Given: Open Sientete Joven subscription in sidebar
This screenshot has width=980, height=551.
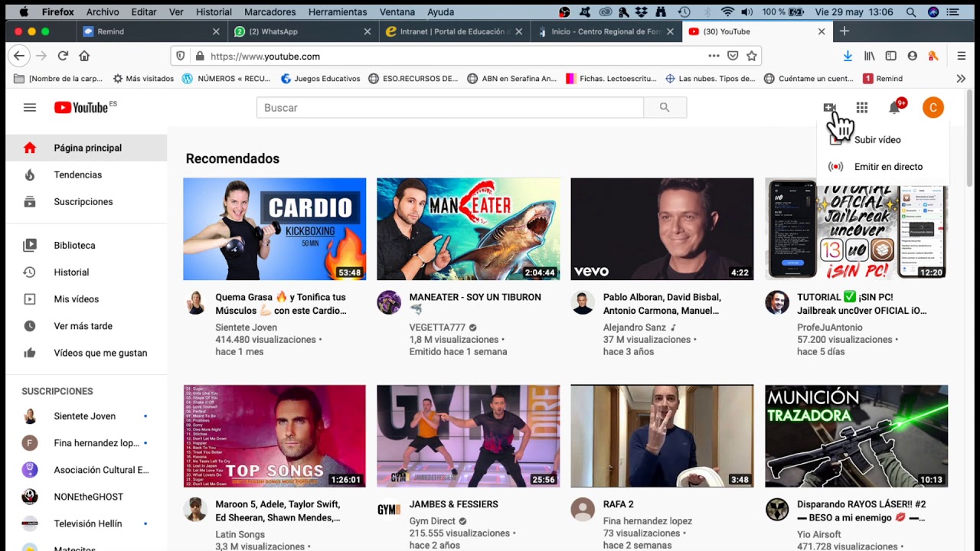Looking at the screenshot, I should pos(86,416).
